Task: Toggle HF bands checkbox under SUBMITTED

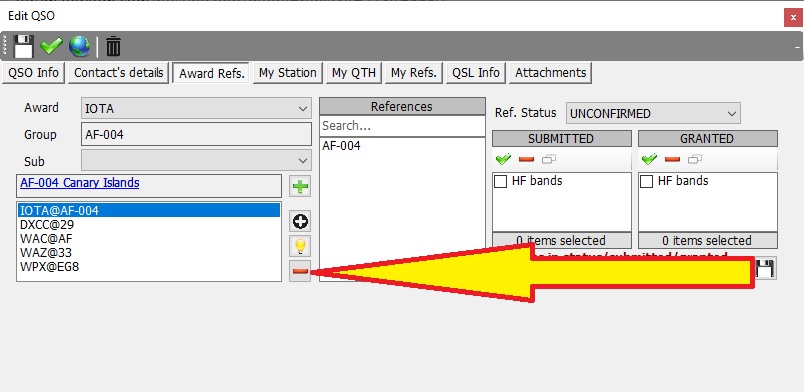Action: [x=500, y=182]
